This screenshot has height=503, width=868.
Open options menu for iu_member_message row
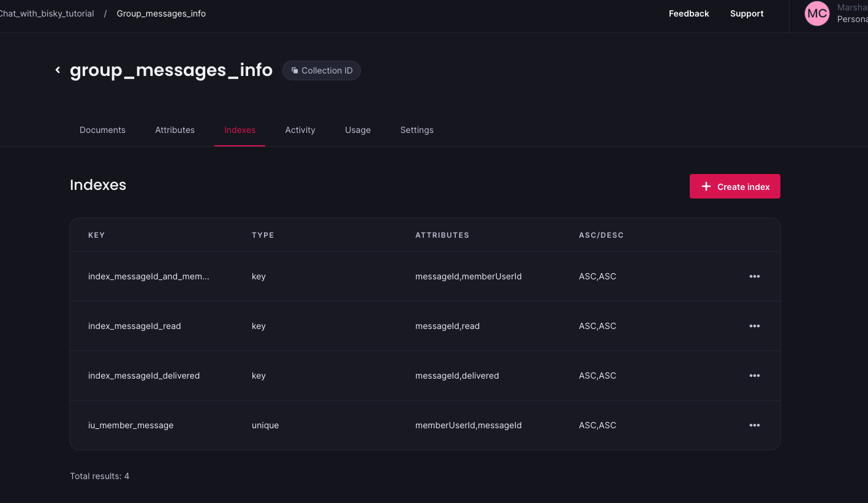[754, 425]
